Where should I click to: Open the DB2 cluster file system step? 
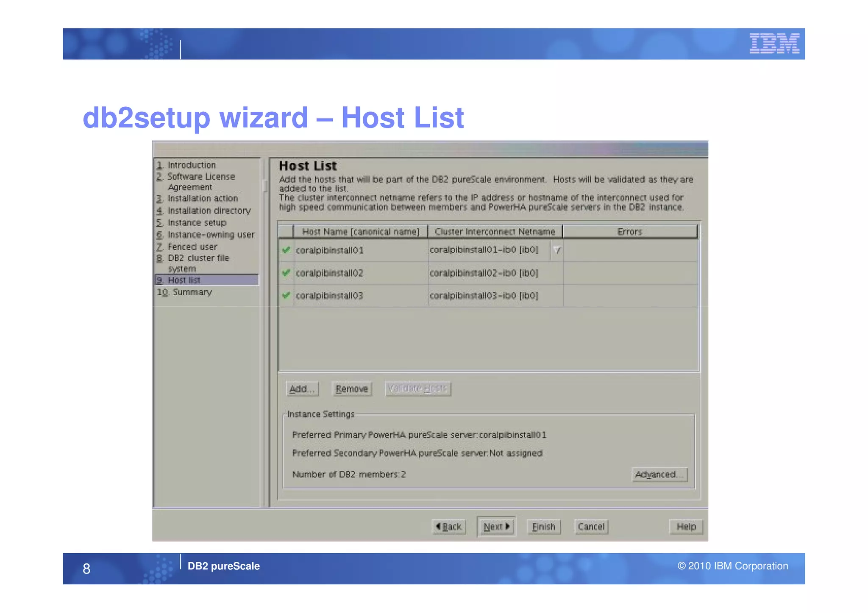point(193,263)
